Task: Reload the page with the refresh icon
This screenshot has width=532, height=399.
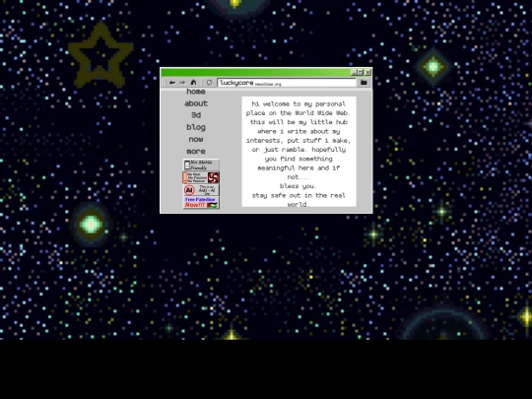Action: pyautogui.click(x=209, y=83)
